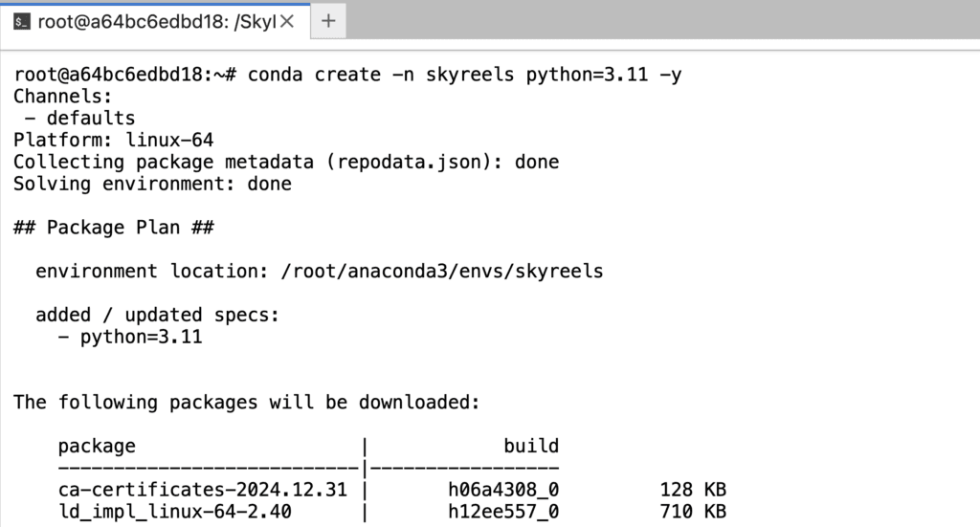
Task: Click the Collecting package metadata line
Action: coord(286,162)
